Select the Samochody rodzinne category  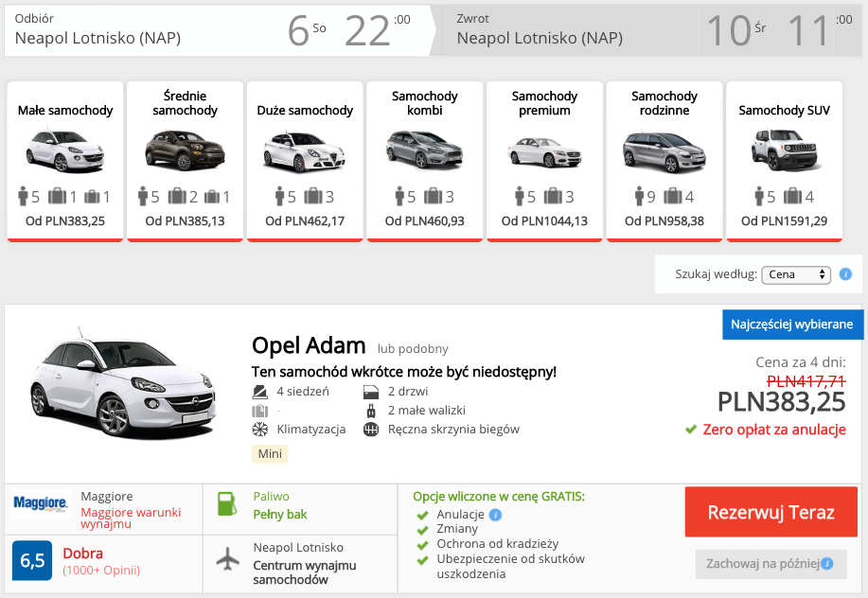(x=664, y=162)
